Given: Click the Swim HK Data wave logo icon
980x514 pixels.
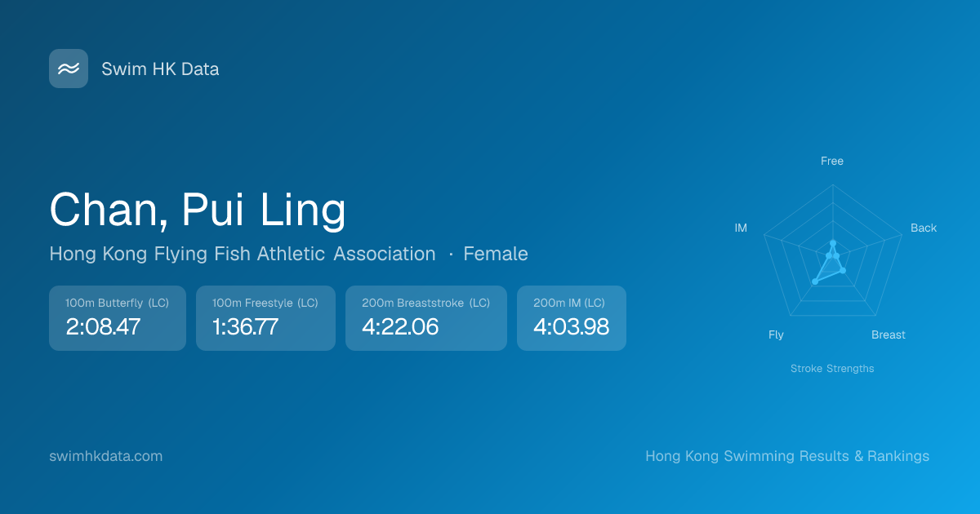Looking at the screenshot, I should coord(69,69).
